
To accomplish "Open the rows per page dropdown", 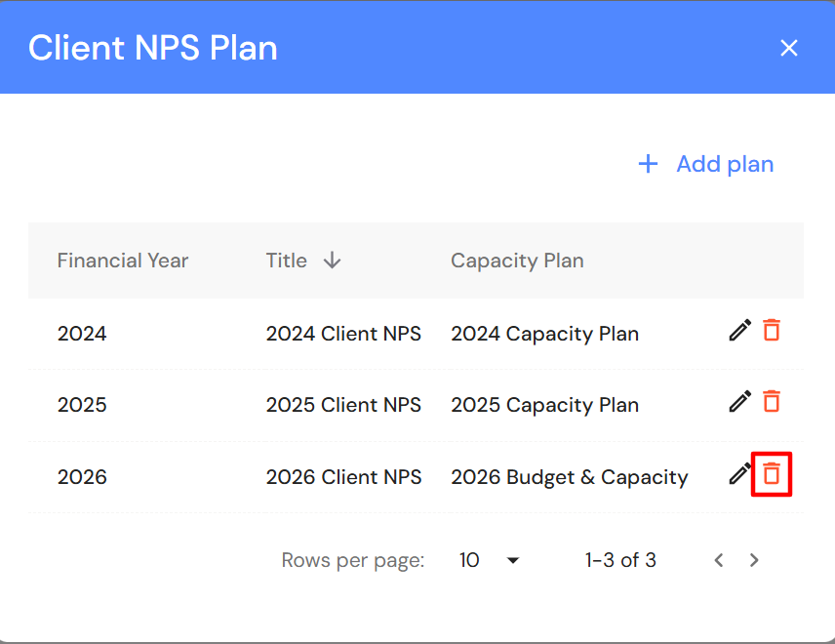I will click(x=490, y=560).
